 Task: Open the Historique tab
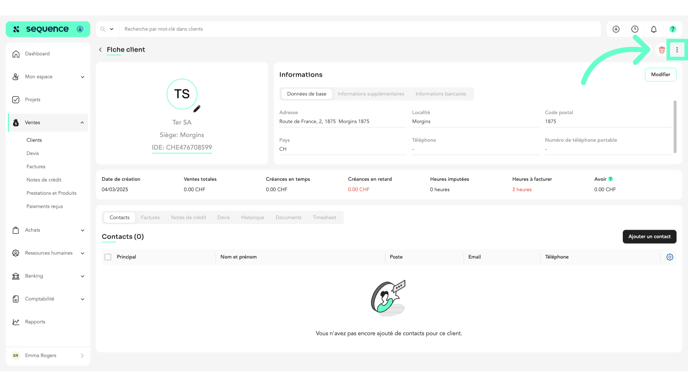tap(252, 218)
